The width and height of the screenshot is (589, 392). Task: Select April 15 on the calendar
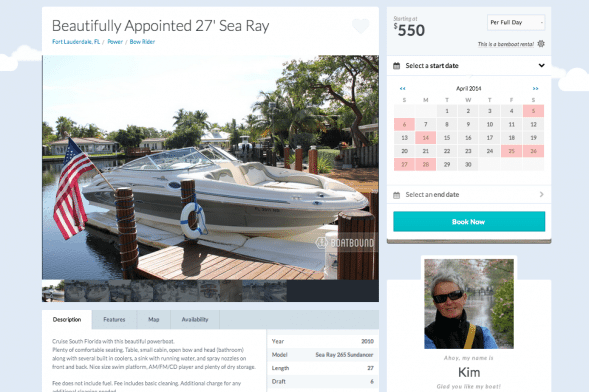(x=447, y=138)
